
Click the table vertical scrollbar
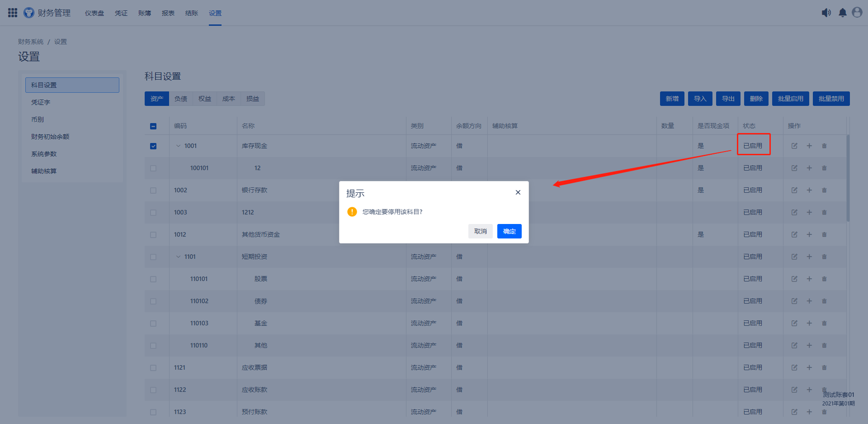point(848,178)
